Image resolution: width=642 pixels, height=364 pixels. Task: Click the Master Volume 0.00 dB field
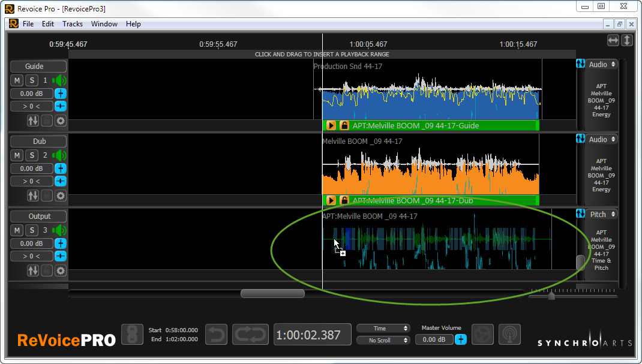coord(433,339)
